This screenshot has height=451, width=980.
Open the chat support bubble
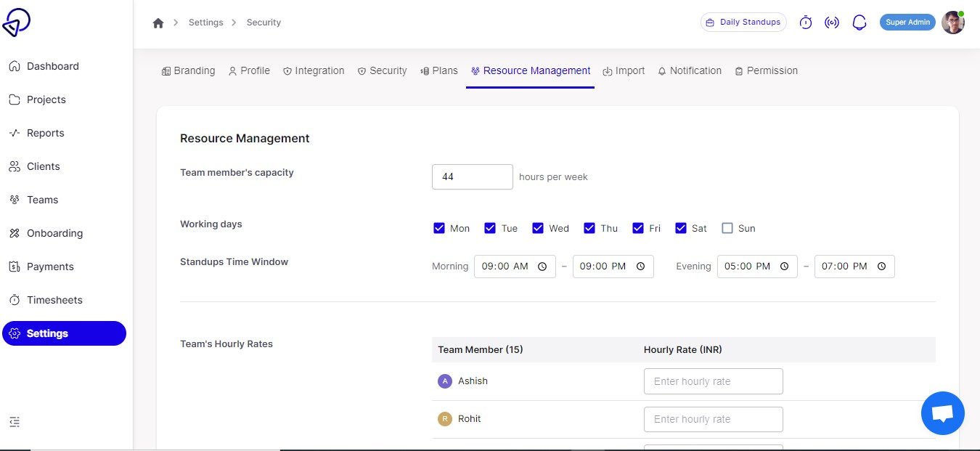[x=942, y=413]
